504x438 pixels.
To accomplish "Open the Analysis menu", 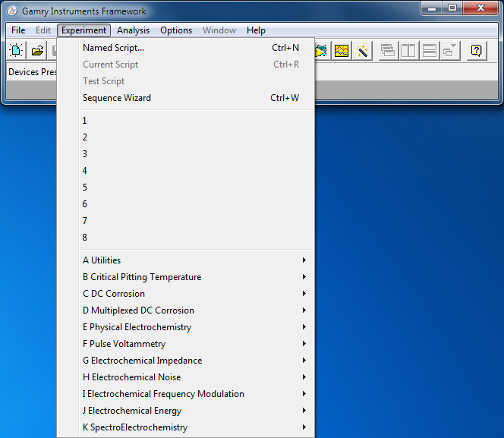I will point(133,30).
